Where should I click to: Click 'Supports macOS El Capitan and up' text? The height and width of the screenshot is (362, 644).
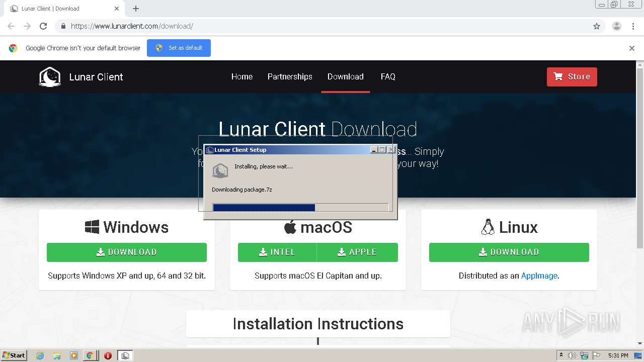click(318, 276)
